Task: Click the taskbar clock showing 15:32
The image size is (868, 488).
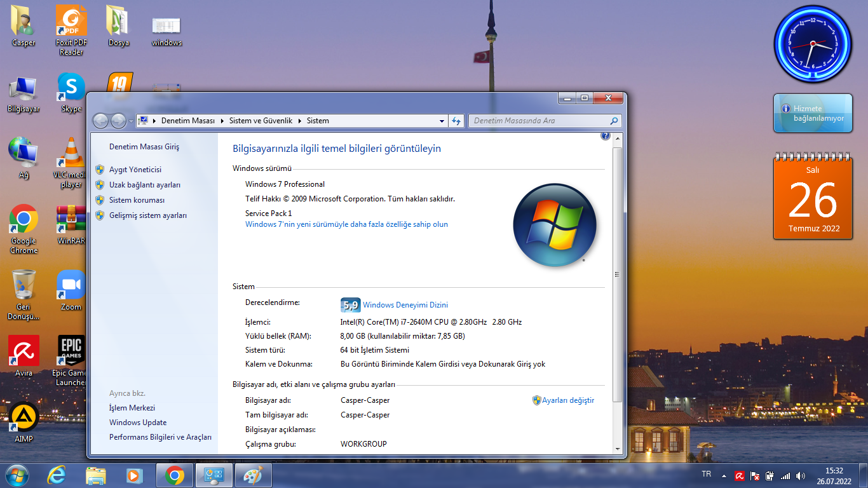Action: [834, 475]
